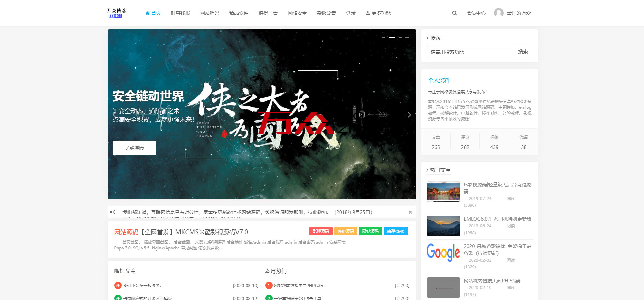
Task: Open the user avatar profile icon
Action: point(498,13)
